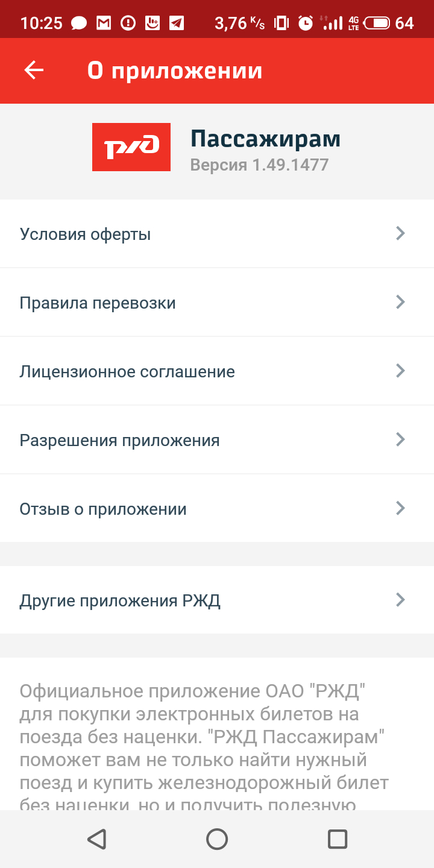Open Правила перевозки menu item
The width and height of the screenshot is (434, 868).
98,303
